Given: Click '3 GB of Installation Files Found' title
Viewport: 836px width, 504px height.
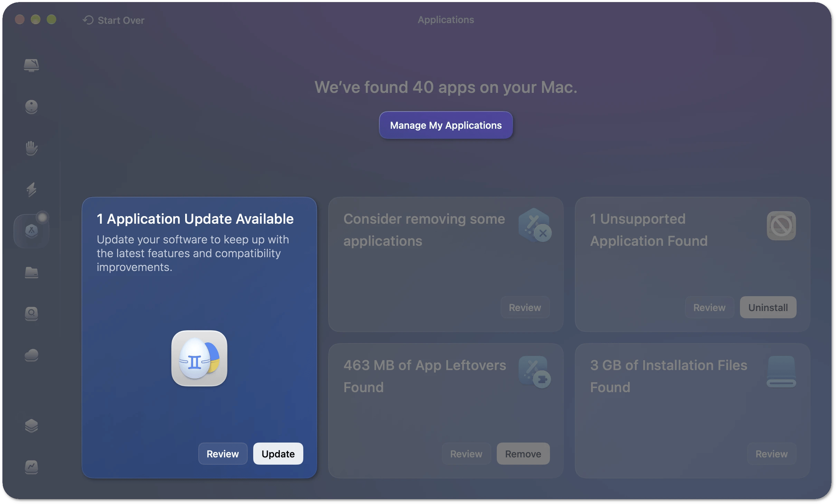Looking at the screenshot, I should 668,376.
